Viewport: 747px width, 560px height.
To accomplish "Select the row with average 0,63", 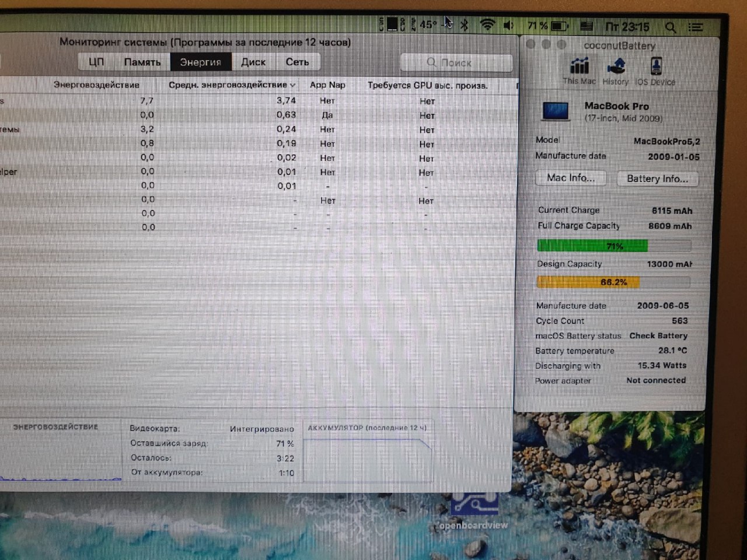I will [x=259, y=115].
